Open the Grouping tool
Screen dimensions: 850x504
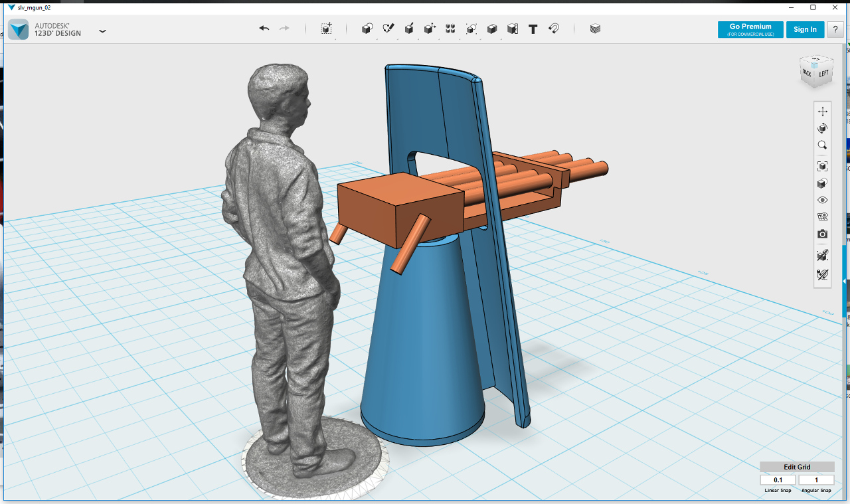pyautogui.click(x=471, y=29)
